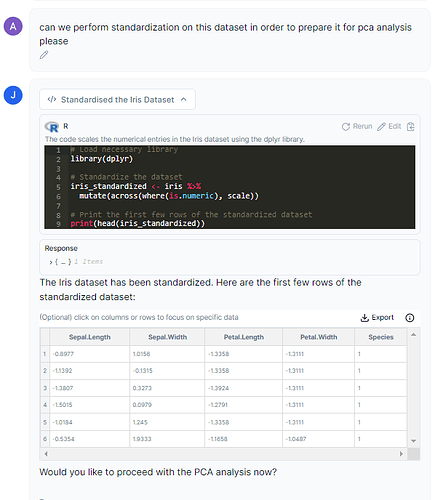Click horizontal scroll right arrow
The height and width of the screenshot is (500, 442).
click(x=401, y=454)
